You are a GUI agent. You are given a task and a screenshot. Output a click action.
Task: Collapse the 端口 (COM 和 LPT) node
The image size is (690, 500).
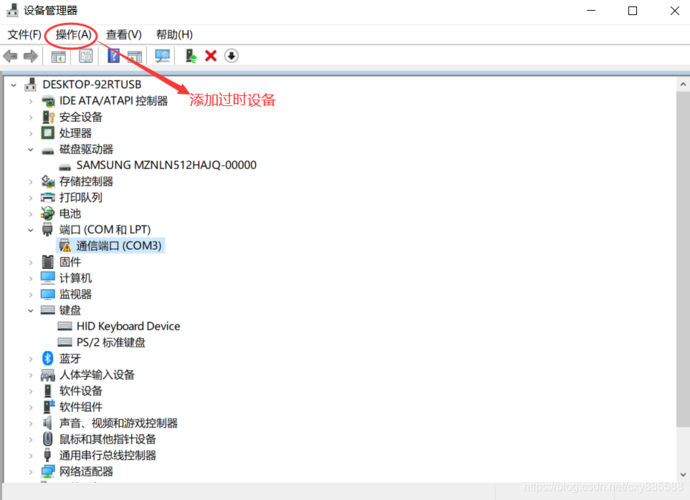point(32,229)
